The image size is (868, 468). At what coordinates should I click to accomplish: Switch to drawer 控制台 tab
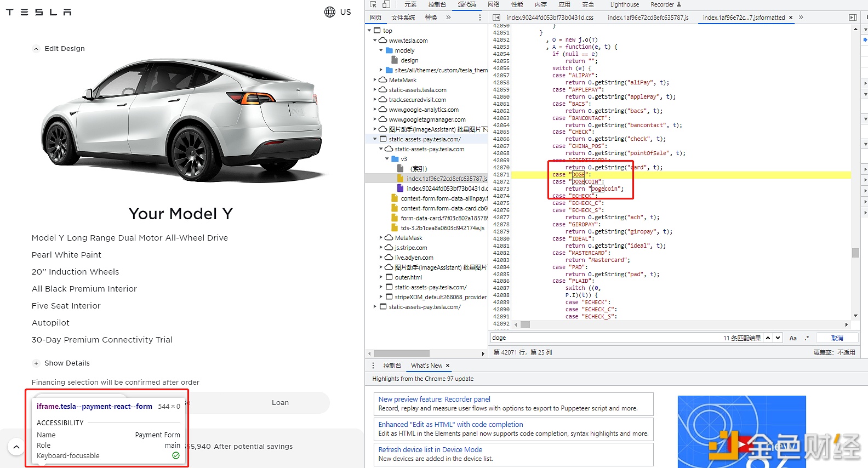pyautogui.click(x=392, y=366)
